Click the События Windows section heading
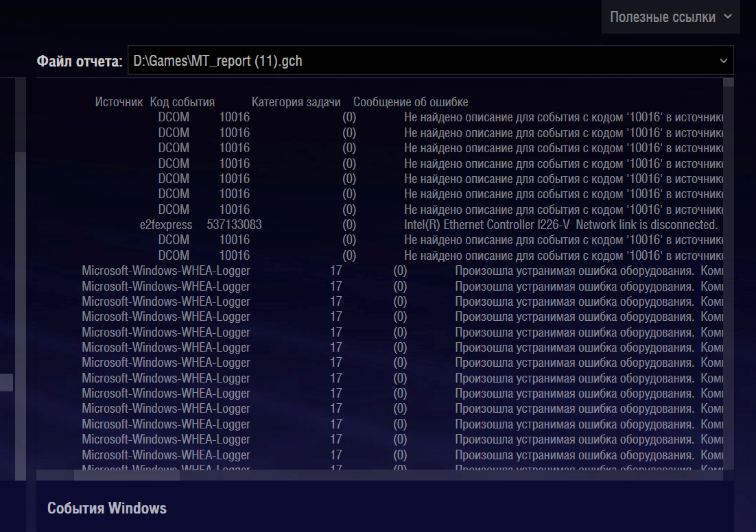 coord(107,508)
